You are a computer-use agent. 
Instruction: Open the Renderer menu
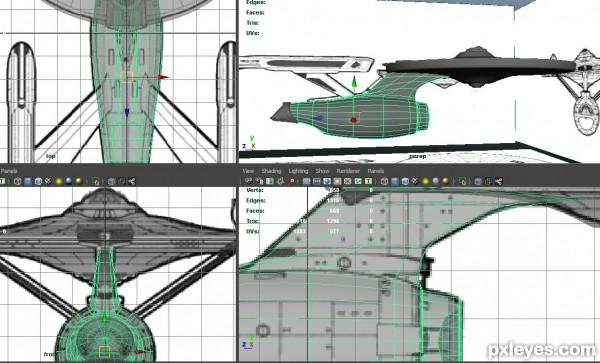point(348,171)
